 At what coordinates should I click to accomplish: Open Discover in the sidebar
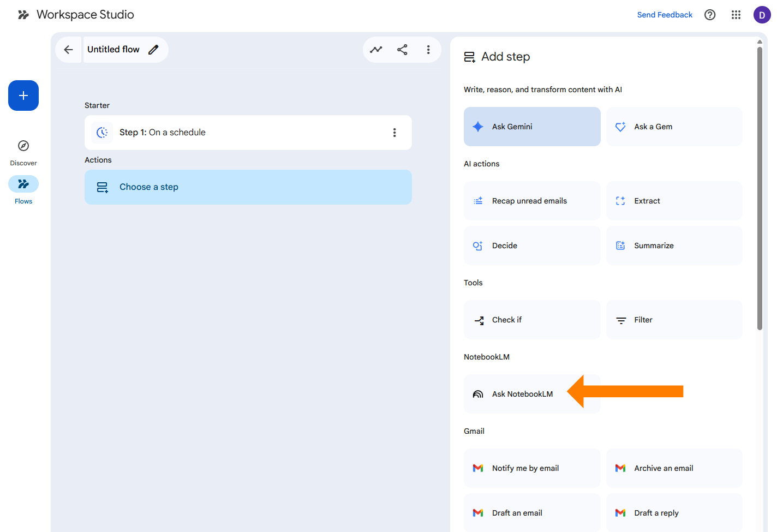click(x=23, y=153)
